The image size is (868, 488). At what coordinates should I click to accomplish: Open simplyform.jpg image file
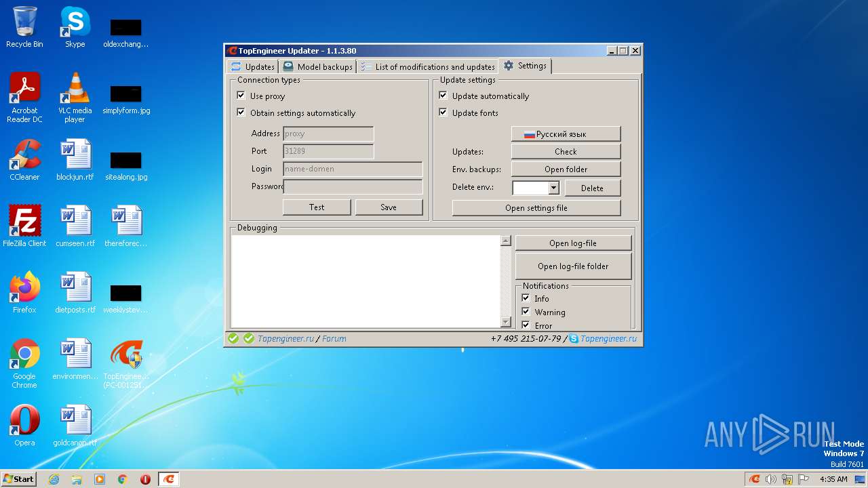126,98
